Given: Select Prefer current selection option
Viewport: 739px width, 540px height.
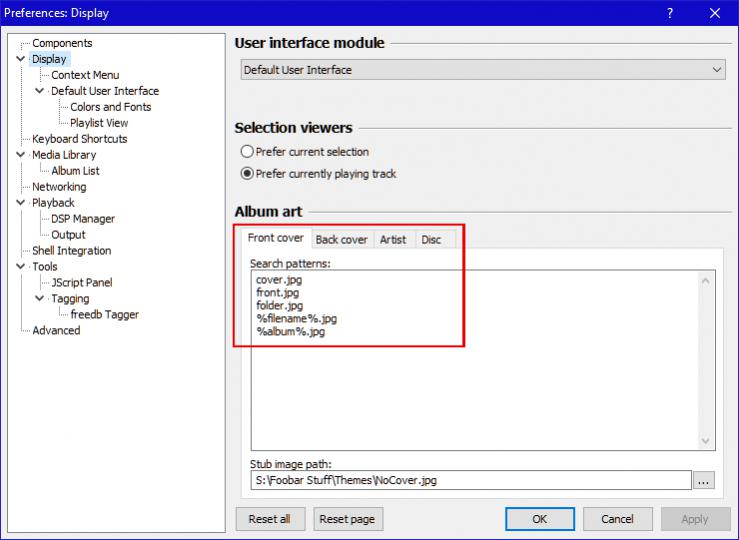Looking at the screenshot, I should pos(247,152).
